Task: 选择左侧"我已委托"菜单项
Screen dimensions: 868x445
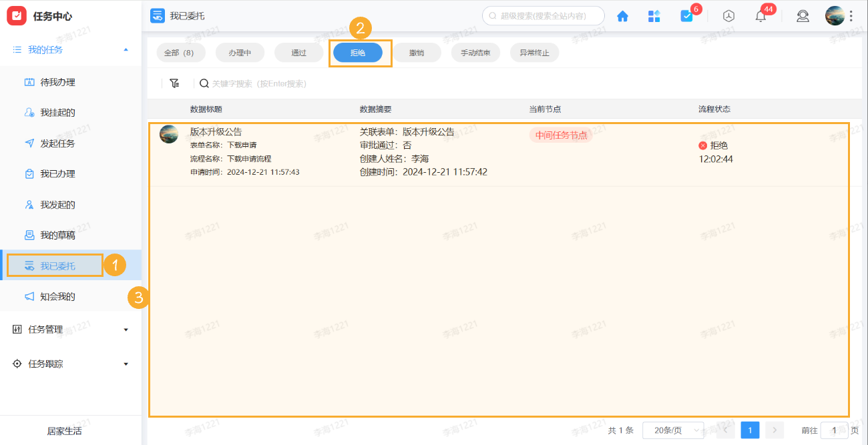Action: point(54,265)
